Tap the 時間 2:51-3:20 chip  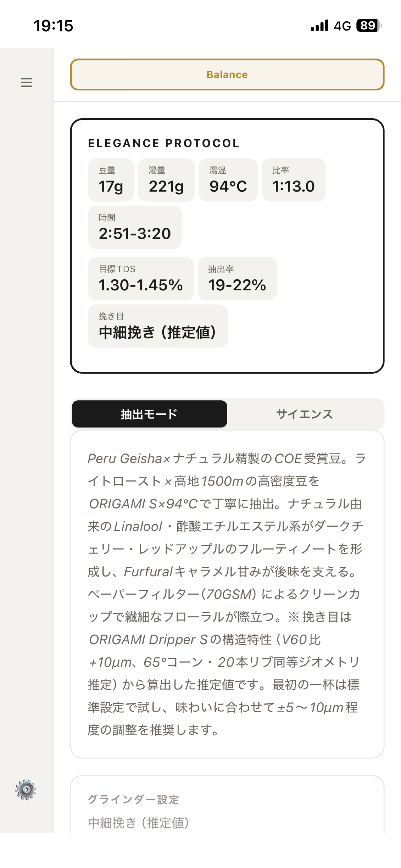point(135,227)
